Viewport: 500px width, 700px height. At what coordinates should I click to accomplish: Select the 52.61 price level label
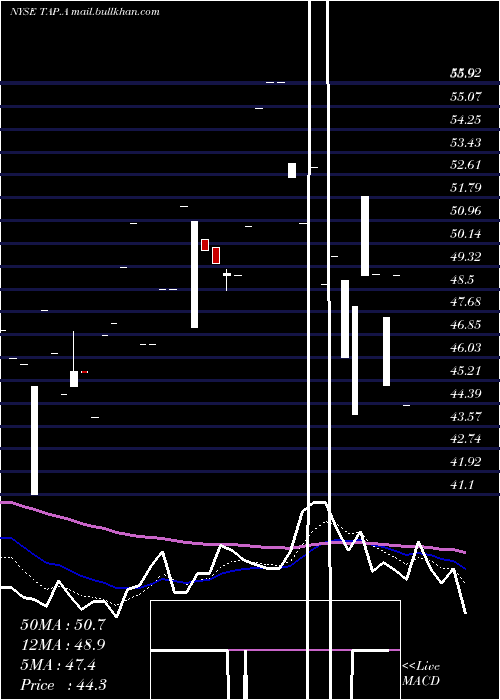466,164
